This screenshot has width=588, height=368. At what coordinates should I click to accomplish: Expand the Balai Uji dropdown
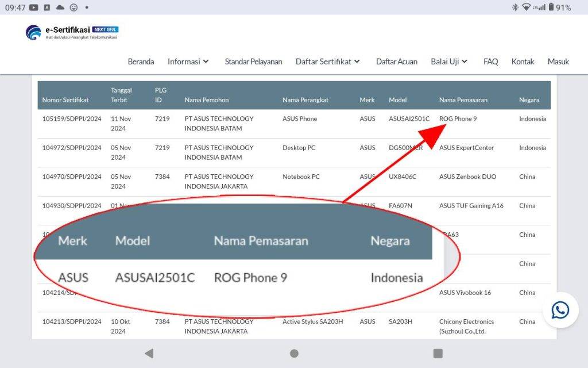[449, 62]
